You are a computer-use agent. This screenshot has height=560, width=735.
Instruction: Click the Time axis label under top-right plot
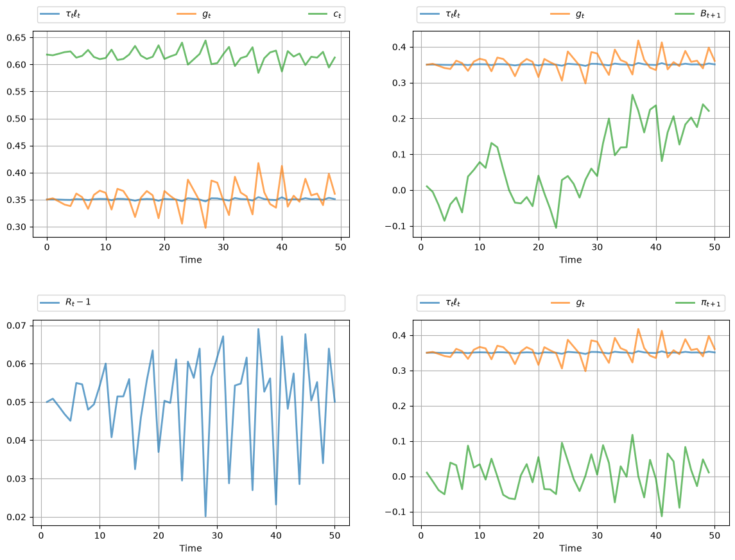570,259
